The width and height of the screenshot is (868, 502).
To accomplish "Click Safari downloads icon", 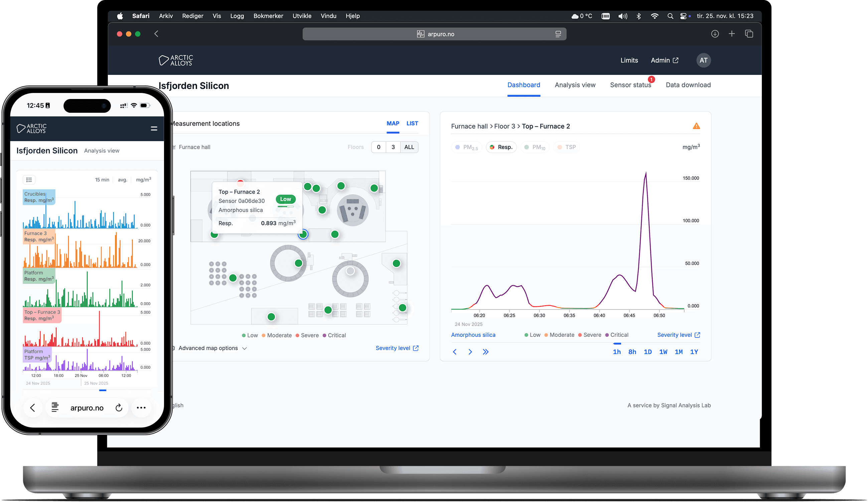I will coord(715,34).
